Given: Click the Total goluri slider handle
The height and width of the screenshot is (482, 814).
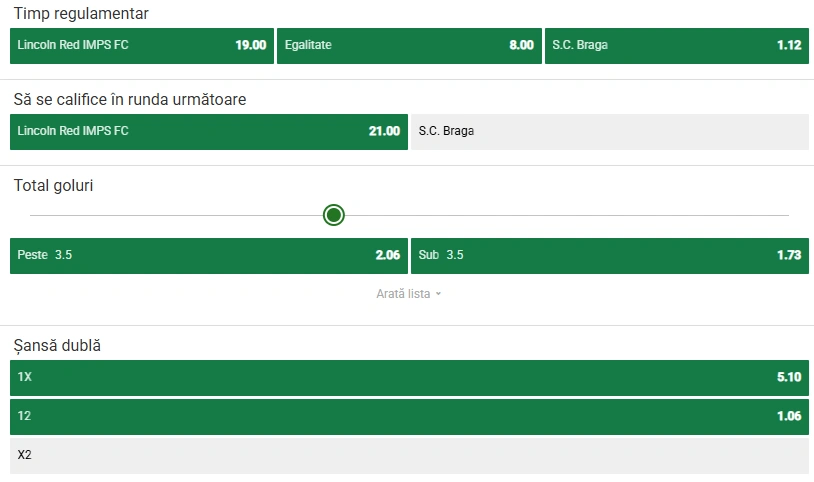Looking at the screenshot, I should pyautogui.click(x=334, y=215).
